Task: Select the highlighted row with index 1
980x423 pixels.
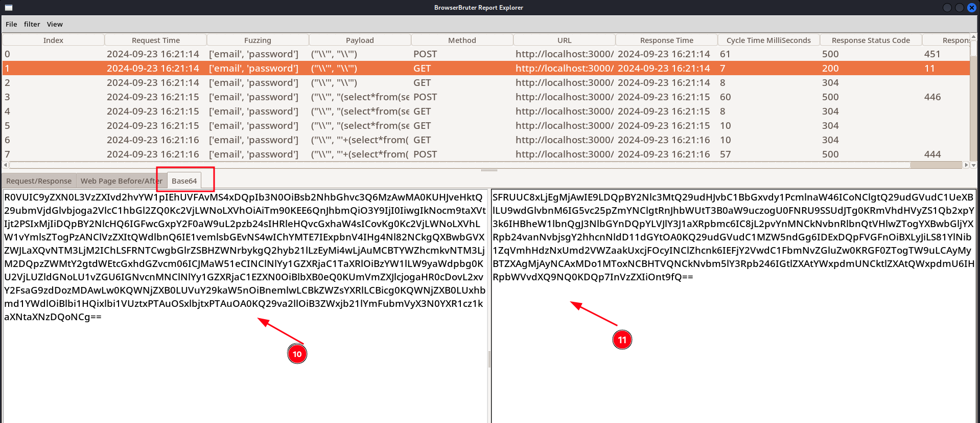Action: point(486,68)
